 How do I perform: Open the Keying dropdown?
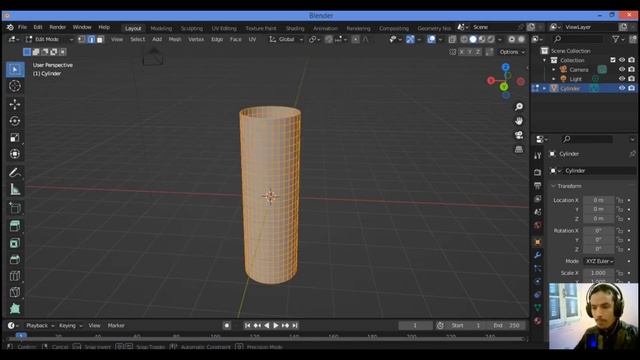[71, 325]
